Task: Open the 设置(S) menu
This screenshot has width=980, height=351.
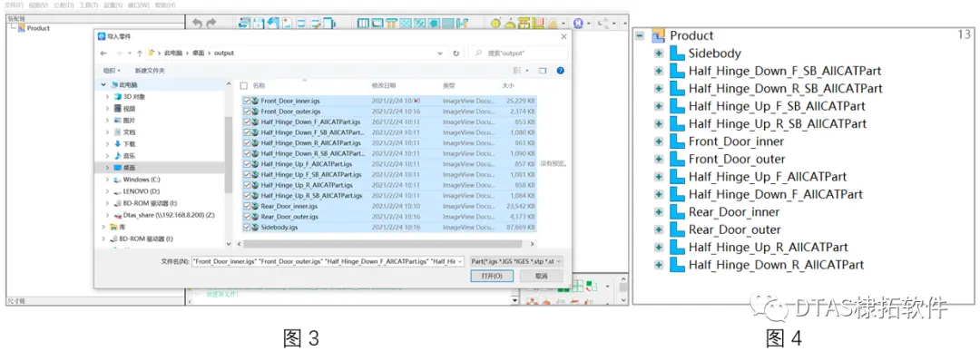Action: pos(113,5)
